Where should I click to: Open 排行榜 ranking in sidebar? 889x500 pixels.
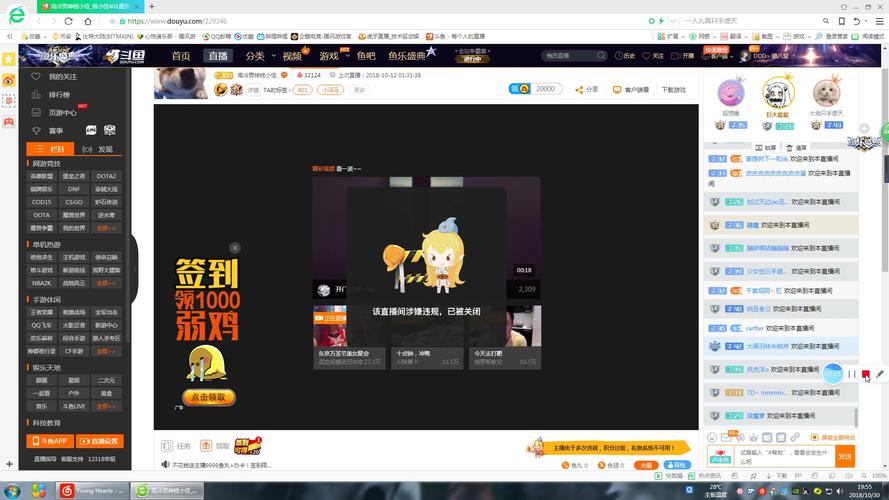click(x=37, y=95)
